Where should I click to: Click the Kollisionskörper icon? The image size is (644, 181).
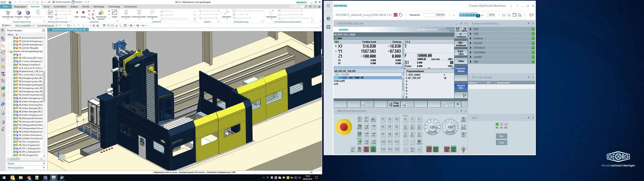pyautogui.click(x=139, y=14)
